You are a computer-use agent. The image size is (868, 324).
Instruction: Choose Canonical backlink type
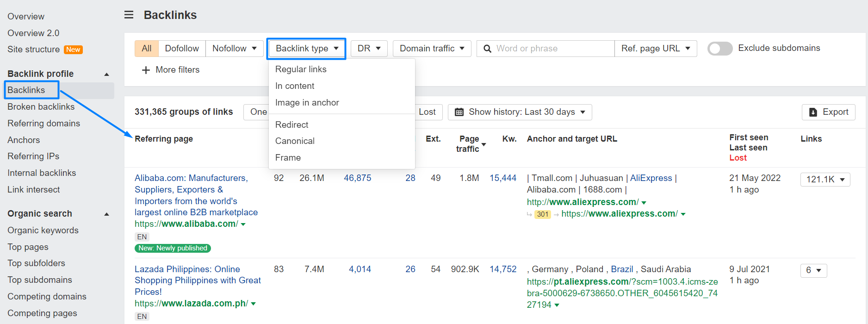295,141
